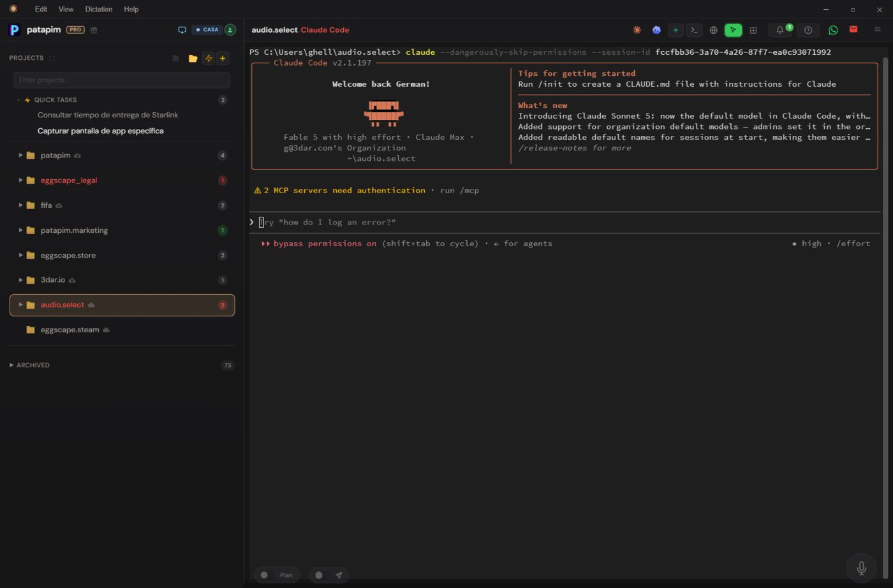Screen dimensions: 893x588
Task: Open the clock history icon
Action: 808,30
